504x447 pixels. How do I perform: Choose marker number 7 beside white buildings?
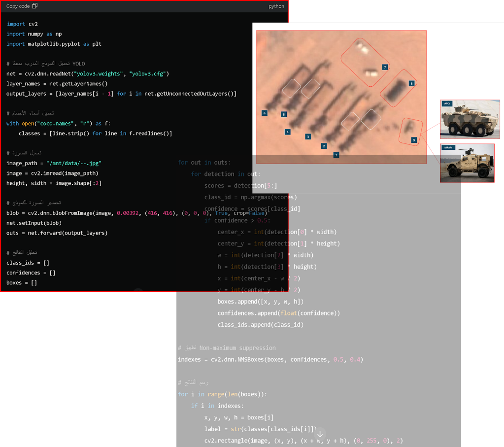(x=385, y=67)
